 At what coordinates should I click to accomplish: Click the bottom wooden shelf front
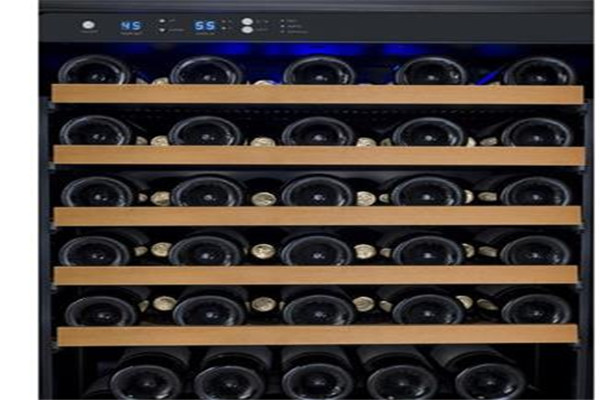(316, 334)
